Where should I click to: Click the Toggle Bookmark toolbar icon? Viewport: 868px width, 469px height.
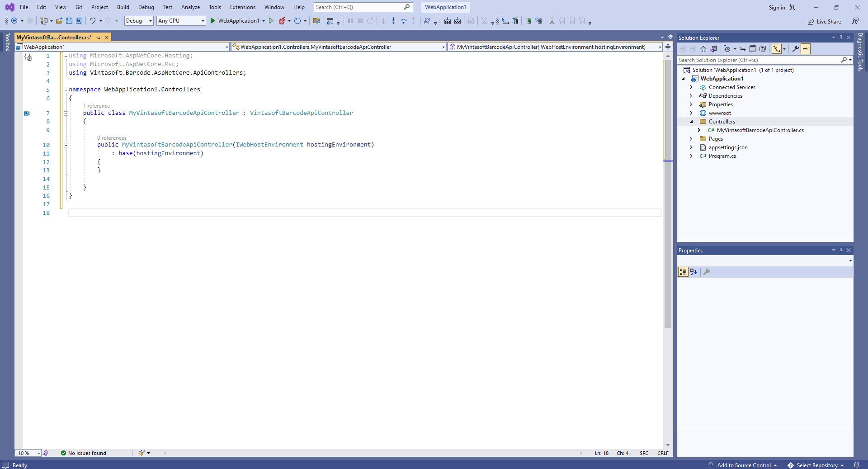click(x=552, y=21)
